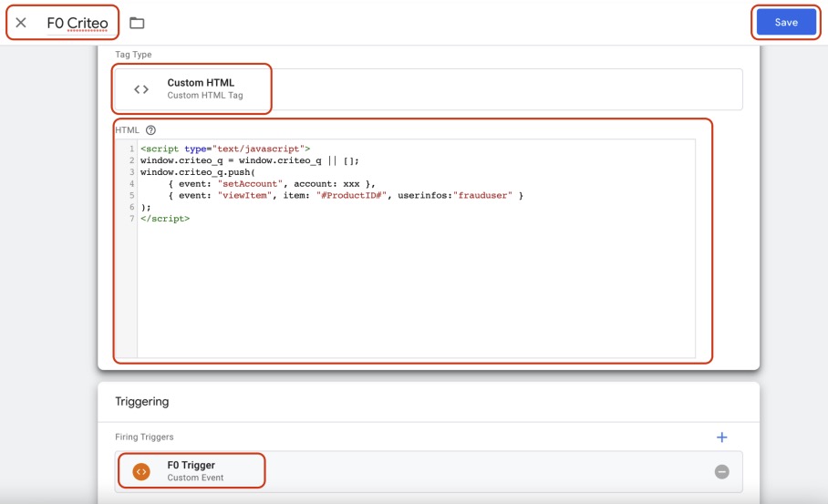Click the Custom HTML code brackets icon
This screenshot has height=504, width=828.
point(141,89)
